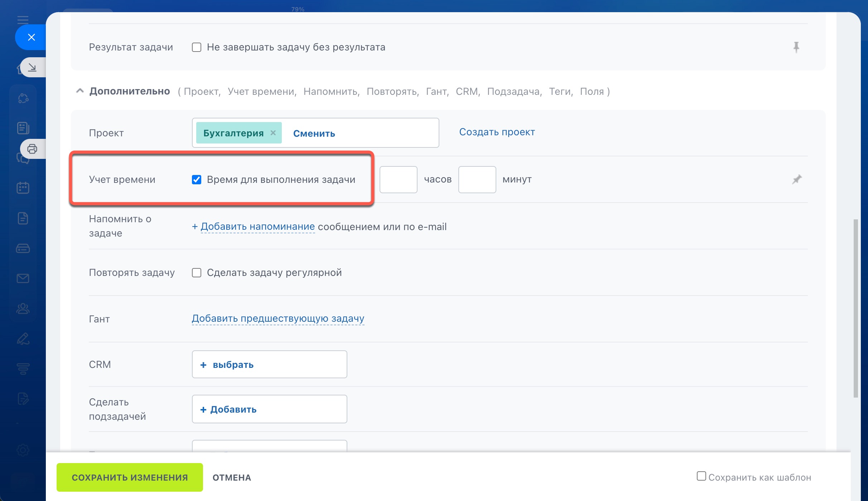
Task: Click the Создать проект link
Action: point(497,132)
